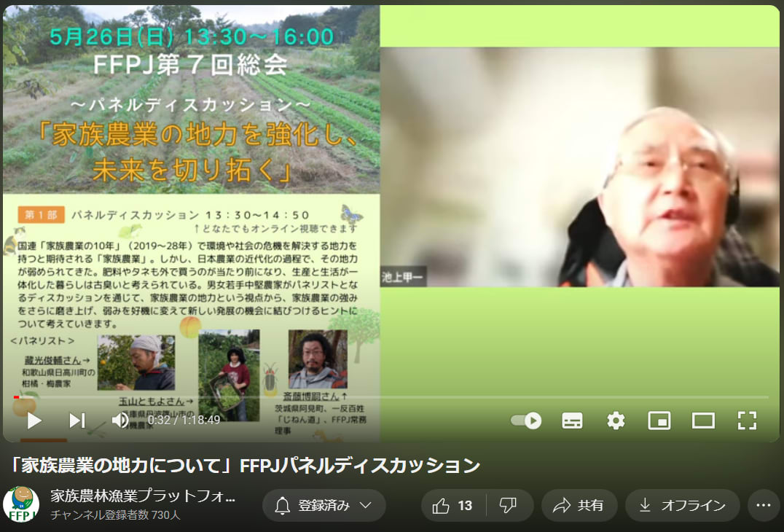Open the 家族農林漁業プラットフォ… channel name link
The width and height of the screenshot is (784, 532).
[143, 496]
